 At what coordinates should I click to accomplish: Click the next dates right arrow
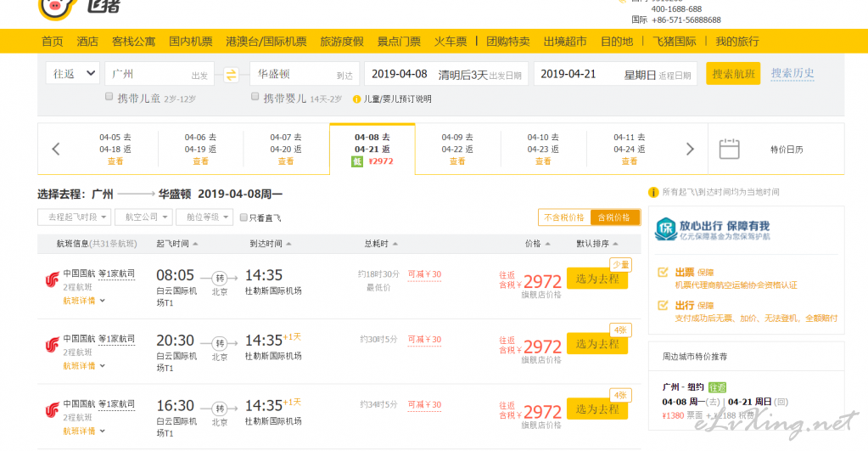(x=690, y=149)
